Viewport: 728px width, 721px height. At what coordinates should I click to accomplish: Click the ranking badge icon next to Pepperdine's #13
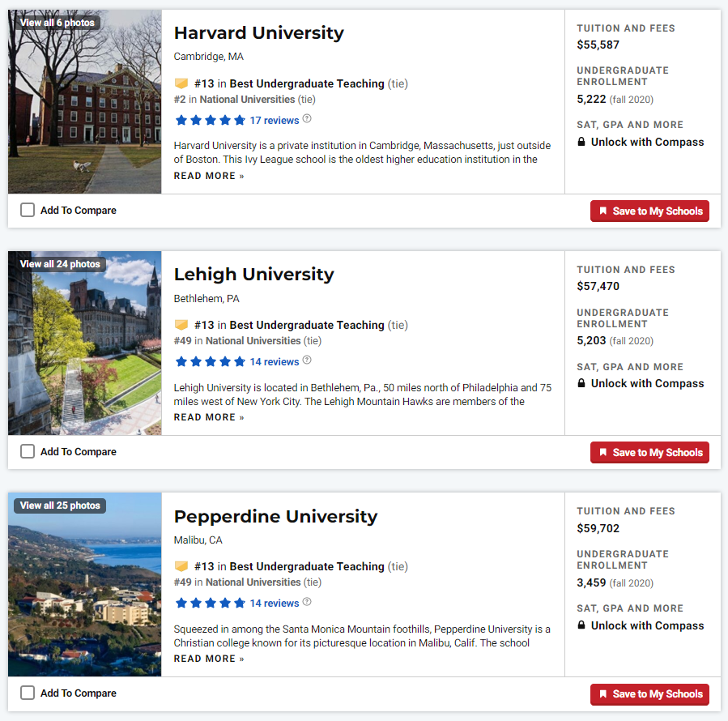pyautogui.click(x=181, y=566)
